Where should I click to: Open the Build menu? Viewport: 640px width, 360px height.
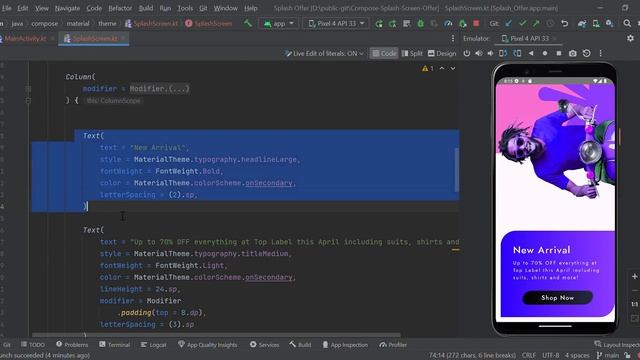146,8
